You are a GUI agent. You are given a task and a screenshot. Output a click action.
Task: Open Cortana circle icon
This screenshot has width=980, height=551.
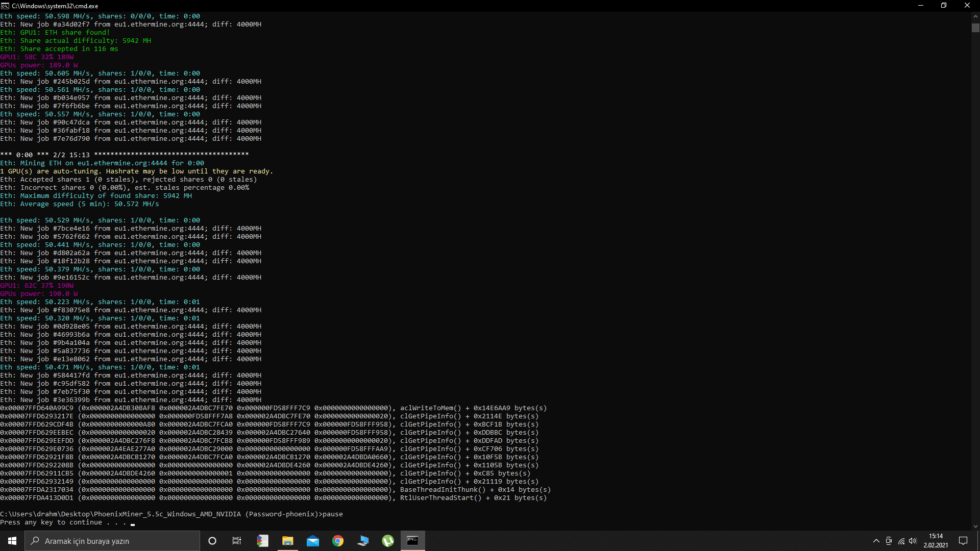point(212,541)
